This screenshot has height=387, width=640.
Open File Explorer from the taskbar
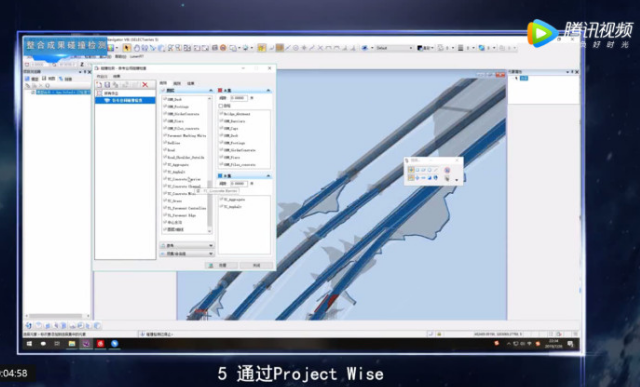[72, 344]
